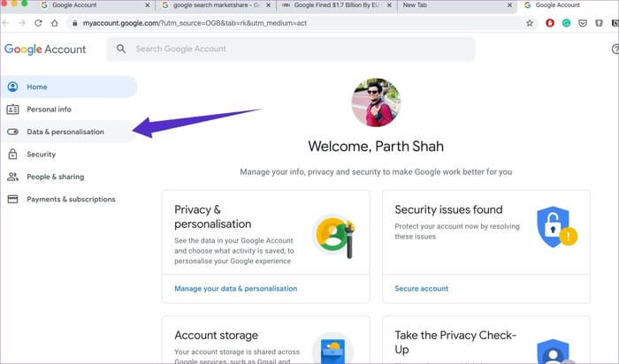This screenshot has height=364, width=619.
Task: Open the help icon next to the search bar
Action: (615, 49)
